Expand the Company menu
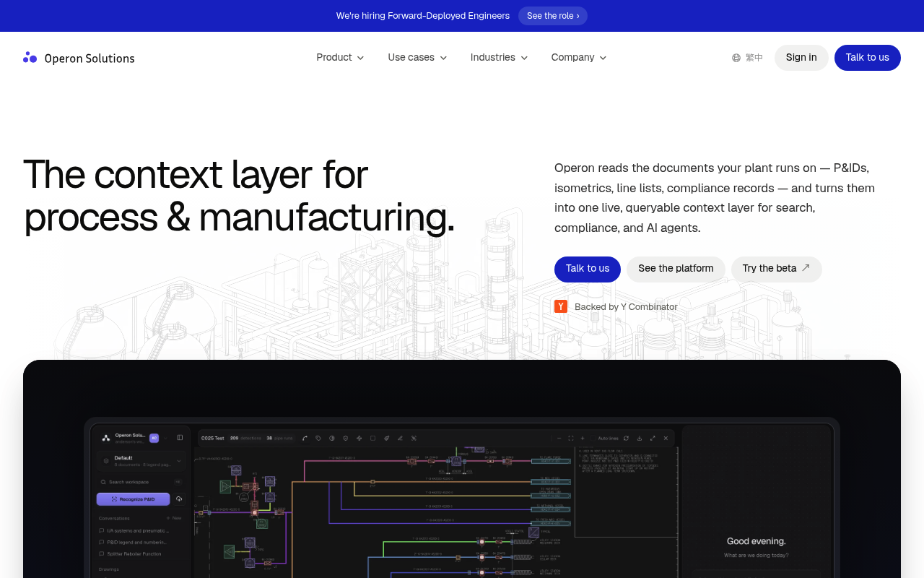The height and width of the screenshot is (578, 924). pos(579,58)
